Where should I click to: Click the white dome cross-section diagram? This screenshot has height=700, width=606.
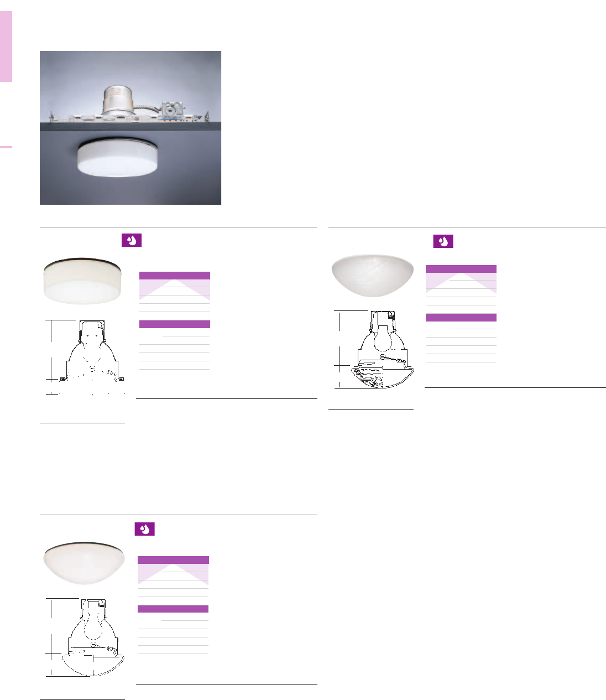(x=86, y=637)
